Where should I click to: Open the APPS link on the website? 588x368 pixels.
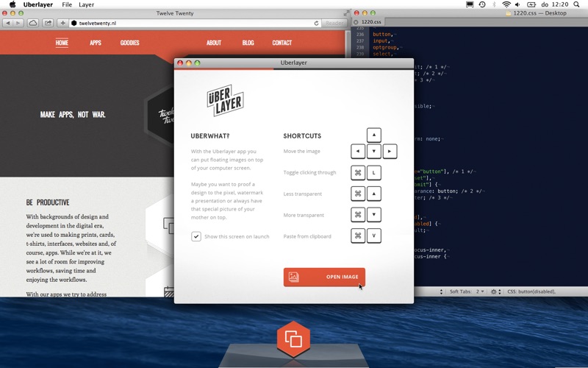96,43
